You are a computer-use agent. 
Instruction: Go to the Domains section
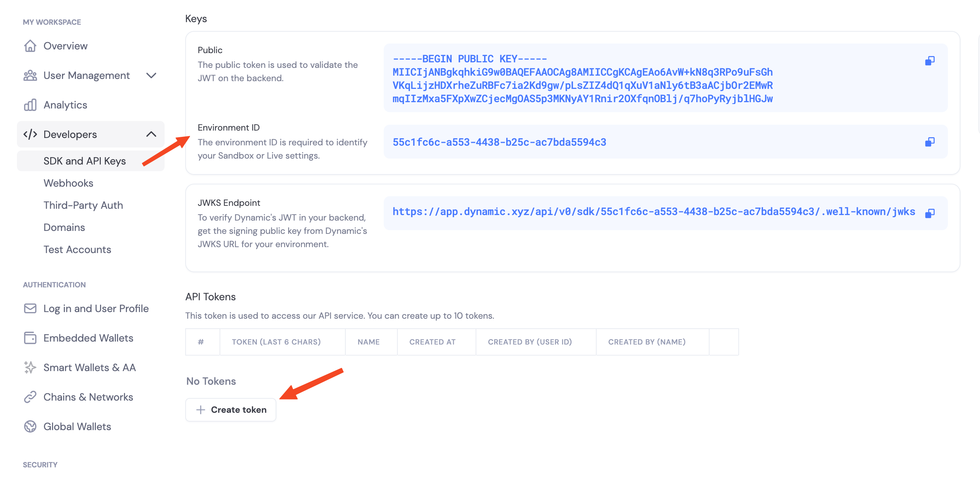coord(64,227)
